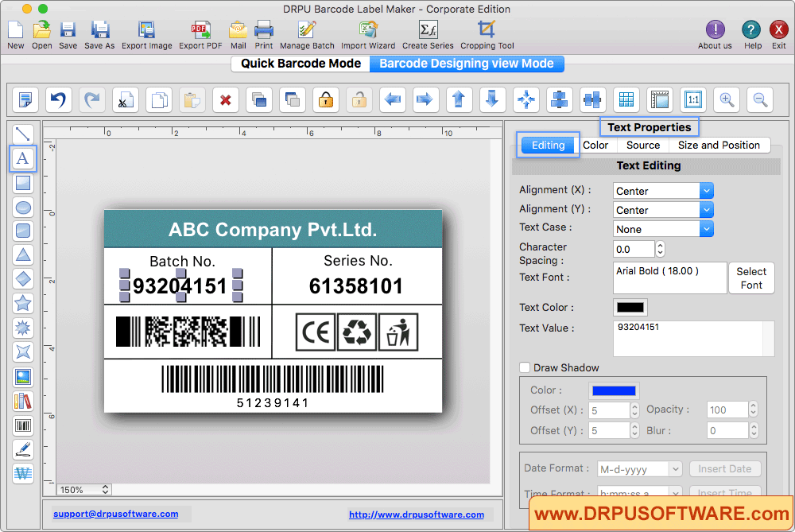This screenshot has height=532, width=795.
Task: Export label using Export Image icon
Action: [146, 30]
